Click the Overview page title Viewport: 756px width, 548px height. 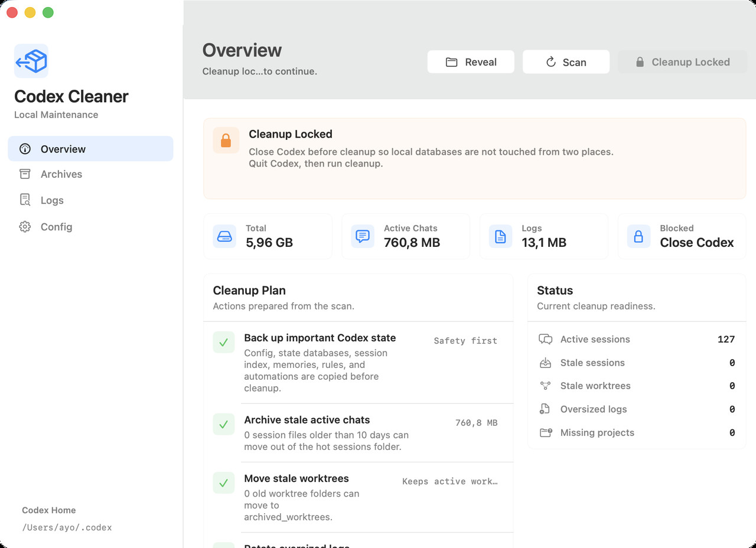[x=242, y=50]
